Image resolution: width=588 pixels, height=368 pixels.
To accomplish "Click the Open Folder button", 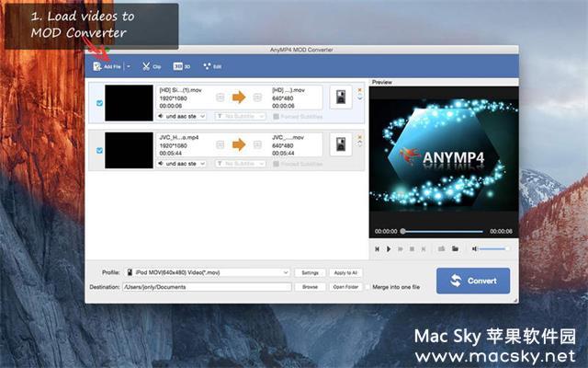I will (x=345, y=287).
